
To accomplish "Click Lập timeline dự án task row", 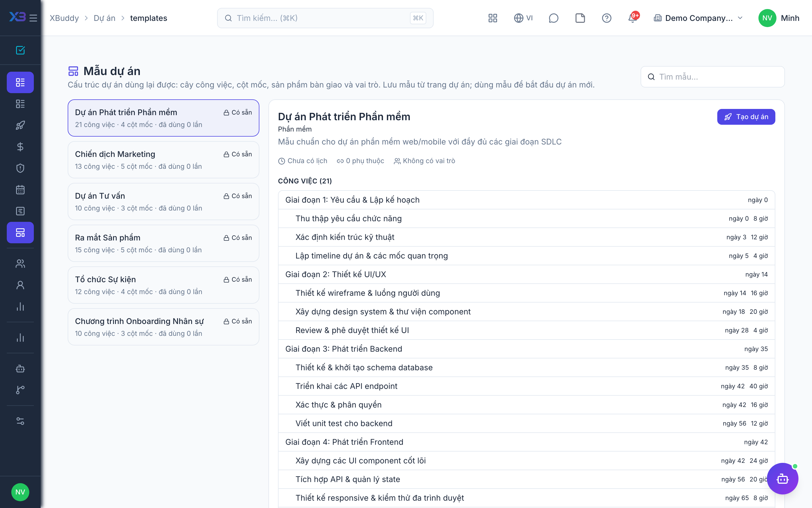I will [x=526, y=256].
